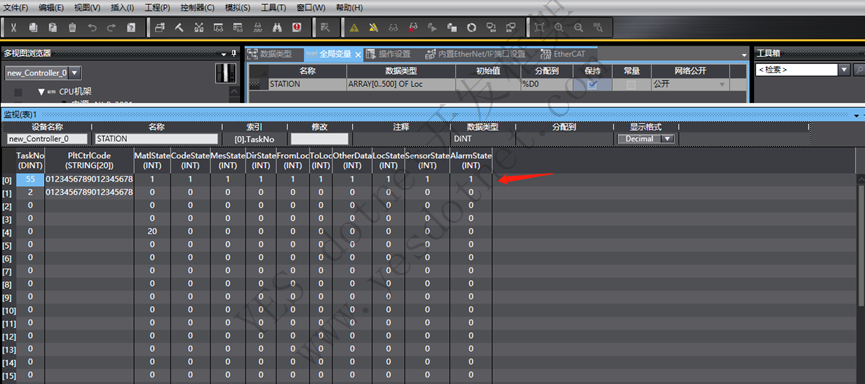This screenshot has height=384, width=865.
Task: Open the 网络公开 dropdown showing 公开
Action: coord(722,84)
